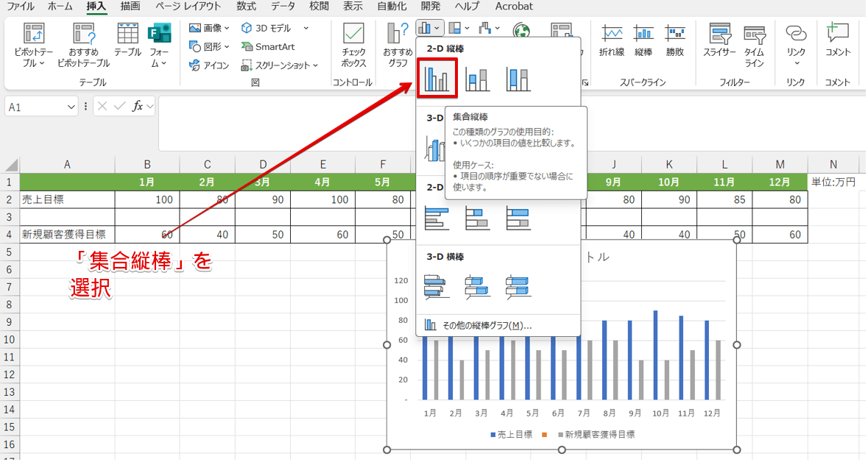Screen dimensions: 868x462
Task: Select cell A4 新規顧客獲得目標
Action: pos(67,235)
